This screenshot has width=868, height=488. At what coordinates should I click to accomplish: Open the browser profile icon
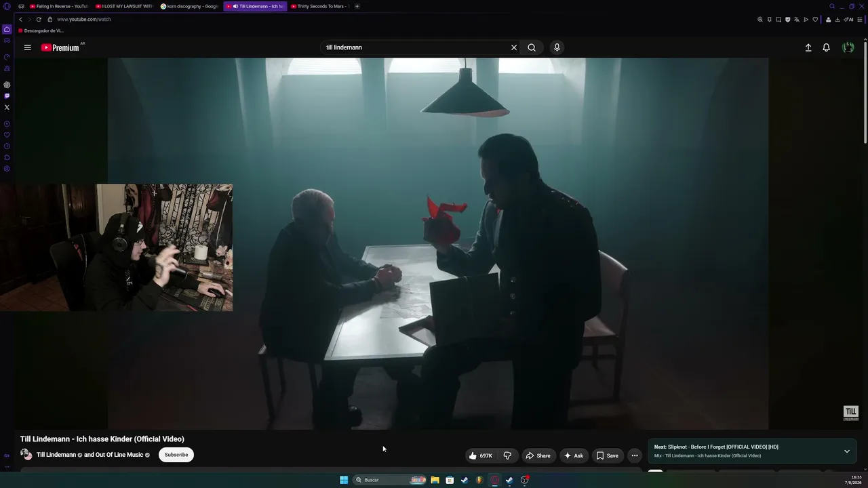click(x=828, y=19)
